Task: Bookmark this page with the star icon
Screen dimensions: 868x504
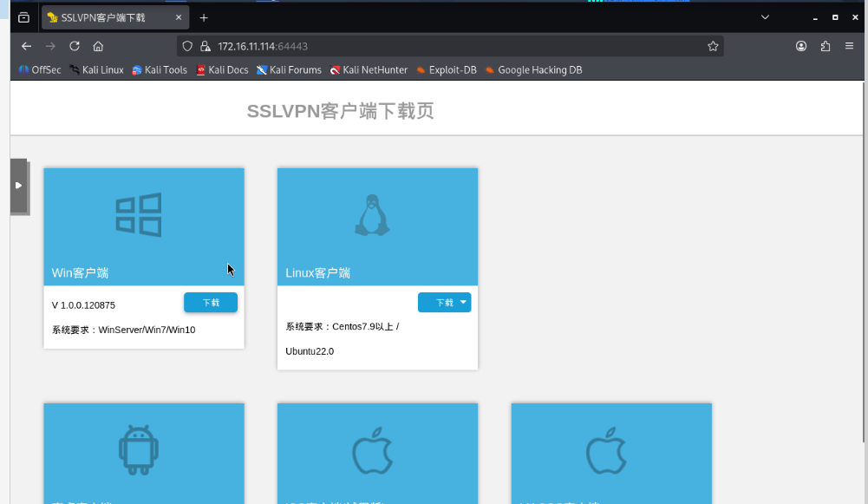Action: click(x=713, y=47)
